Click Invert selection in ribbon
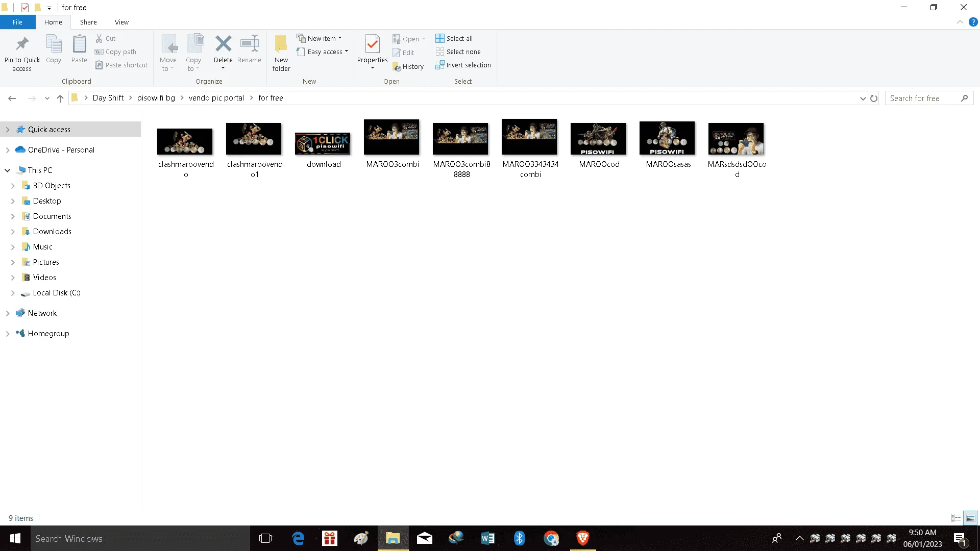 click(x=463, y=65)
